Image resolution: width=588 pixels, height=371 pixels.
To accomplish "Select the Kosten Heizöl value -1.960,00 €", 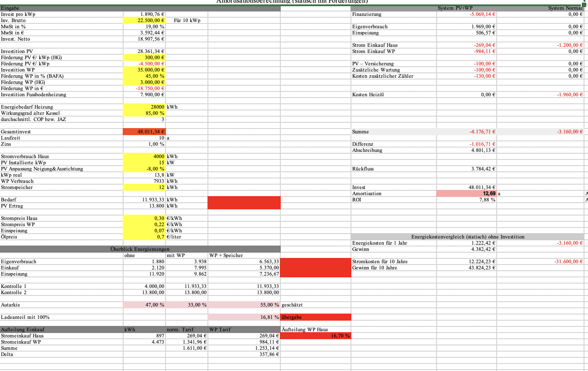I will tap(570, 95).
